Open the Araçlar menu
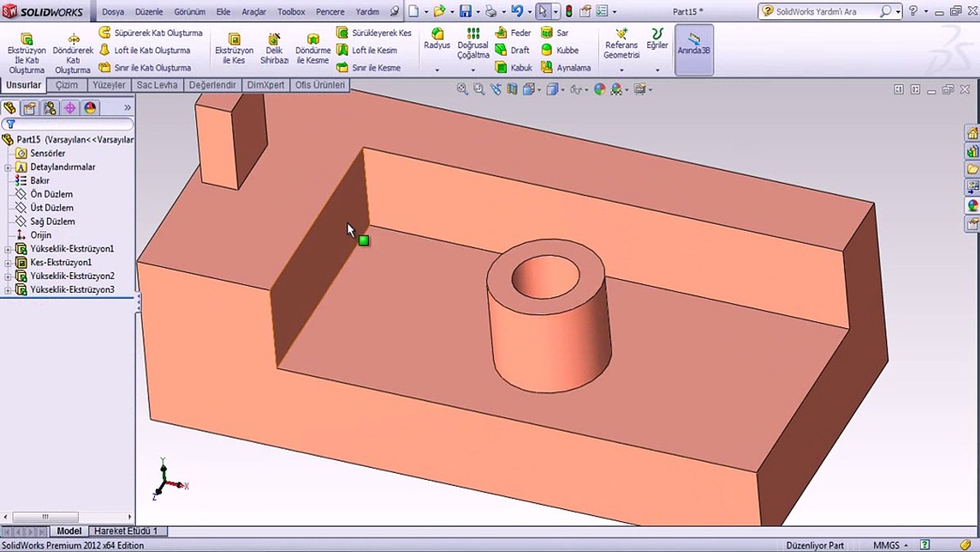Image resolution: width=980 pixels, height=552 pixels. point(254,11)
